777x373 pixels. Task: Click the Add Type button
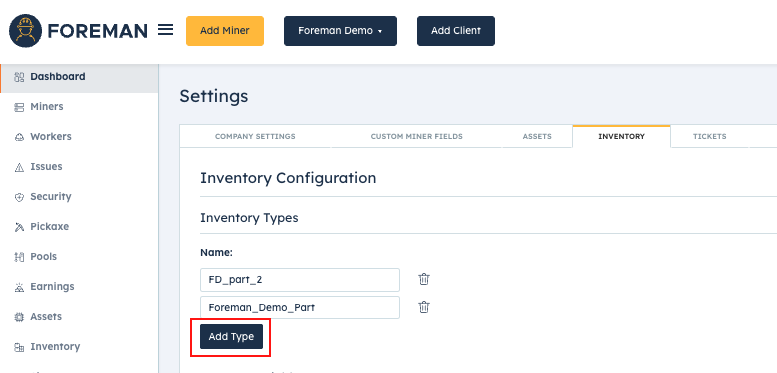point(231,337)
